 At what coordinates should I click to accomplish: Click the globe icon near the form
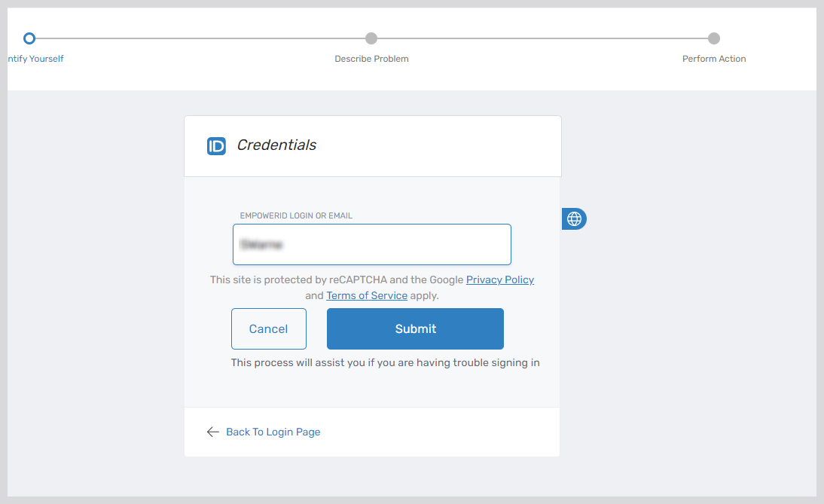coord(574,218)
